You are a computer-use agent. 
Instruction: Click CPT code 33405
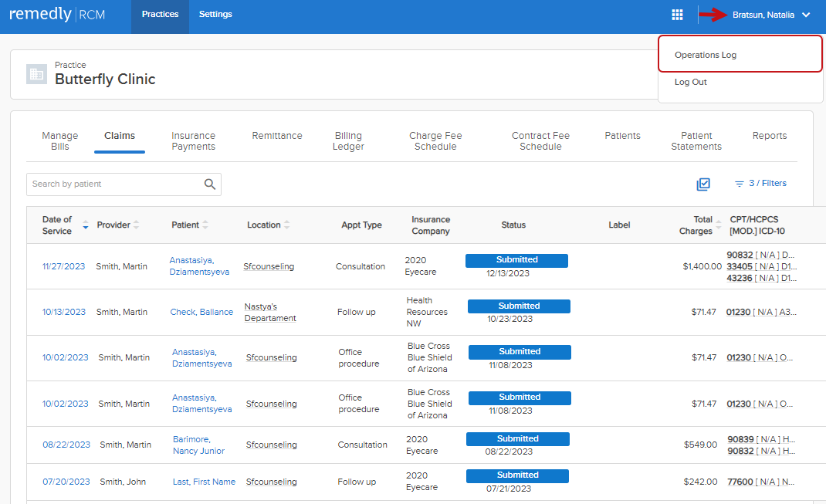pos(739,266)
